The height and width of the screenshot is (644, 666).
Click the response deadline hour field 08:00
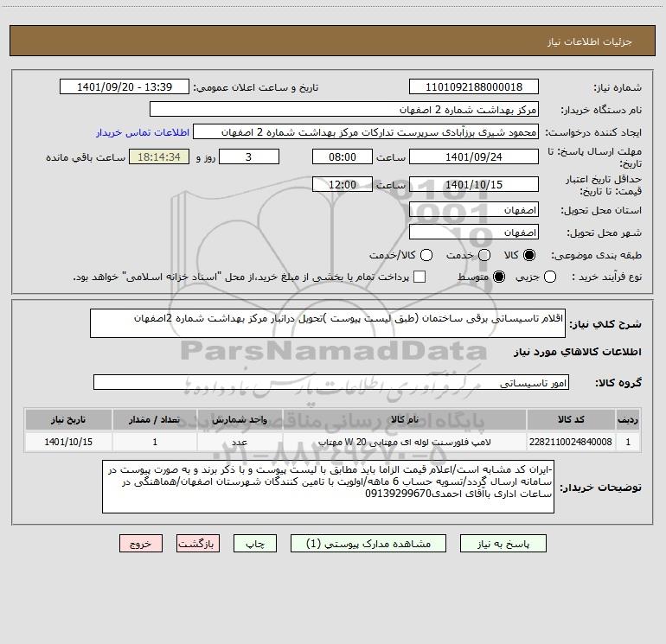tap(343, 156)
